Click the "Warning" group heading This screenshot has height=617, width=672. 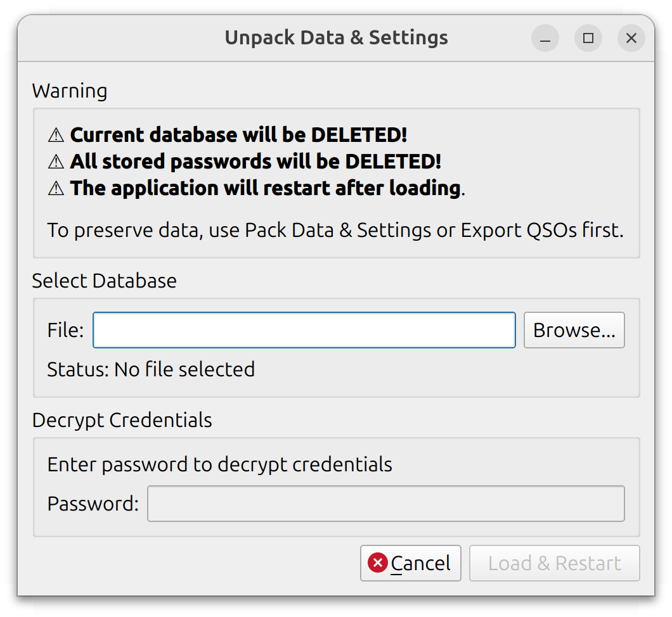(70, 91)
